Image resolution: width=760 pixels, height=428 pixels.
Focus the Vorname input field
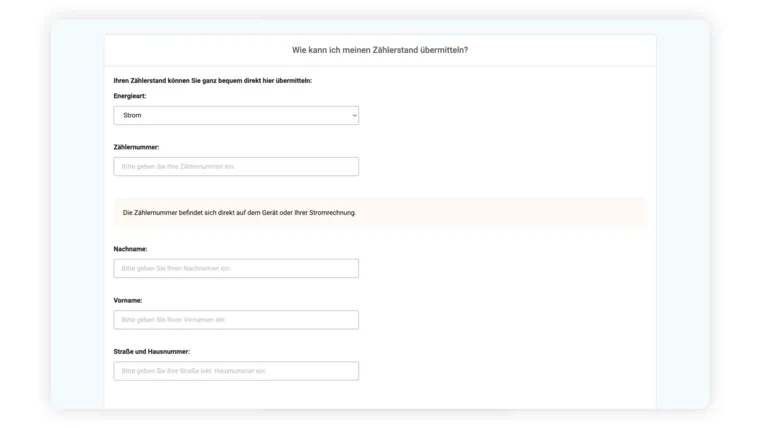pyautogui.click(x=236, y=320)
